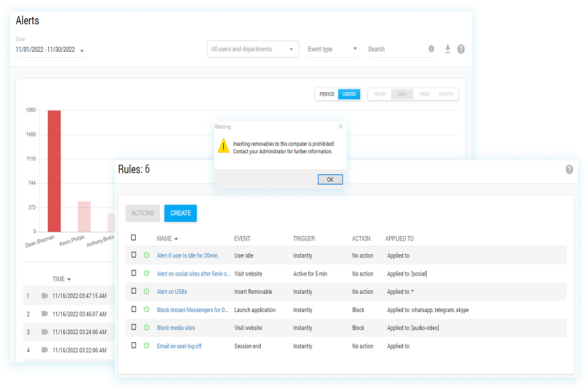Toggle power for idle 20min rule
Viewport: 588px width, 392px height.
[x=146, y=255]
